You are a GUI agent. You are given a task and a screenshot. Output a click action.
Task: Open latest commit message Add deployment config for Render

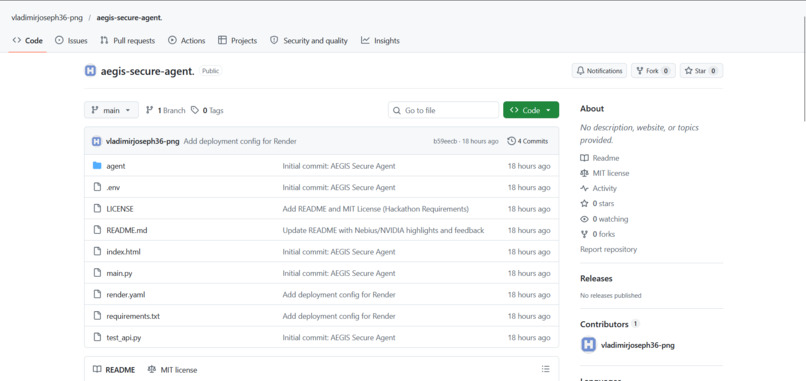(240, 141)
